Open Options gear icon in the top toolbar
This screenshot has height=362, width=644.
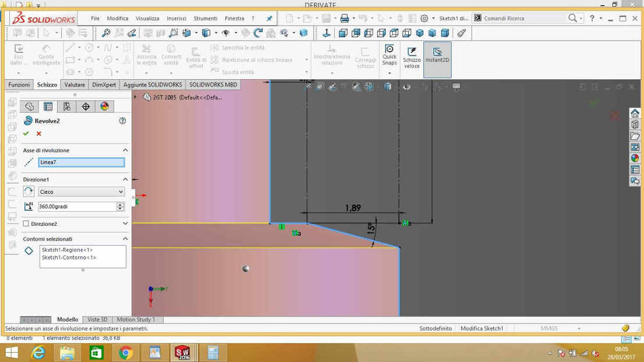click(x=424, y=18)
